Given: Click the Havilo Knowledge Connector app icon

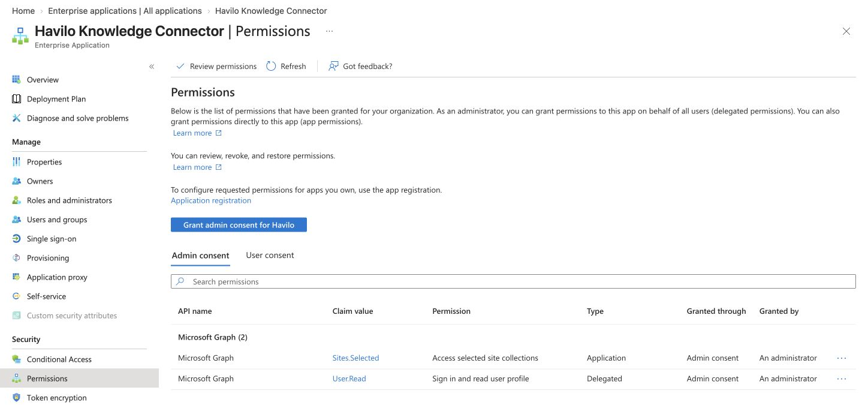Looking at the screenshot, I should 20,35.
